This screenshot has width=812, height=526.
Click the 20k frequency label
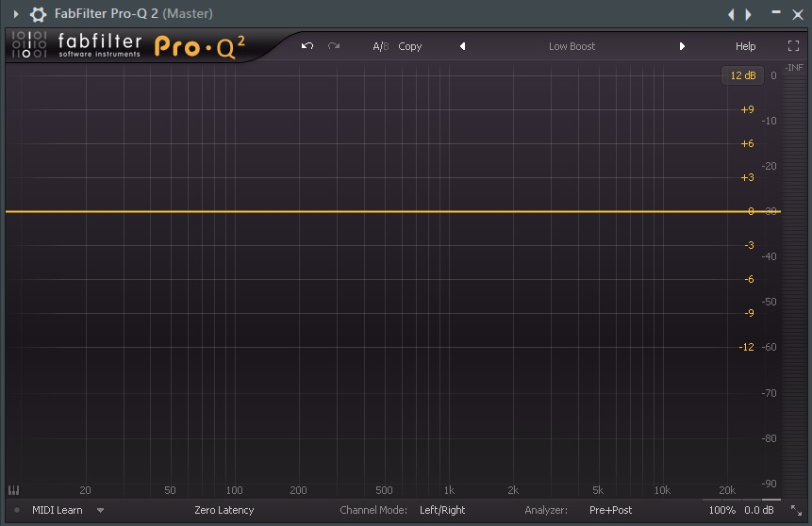click(x=727, y=490)
